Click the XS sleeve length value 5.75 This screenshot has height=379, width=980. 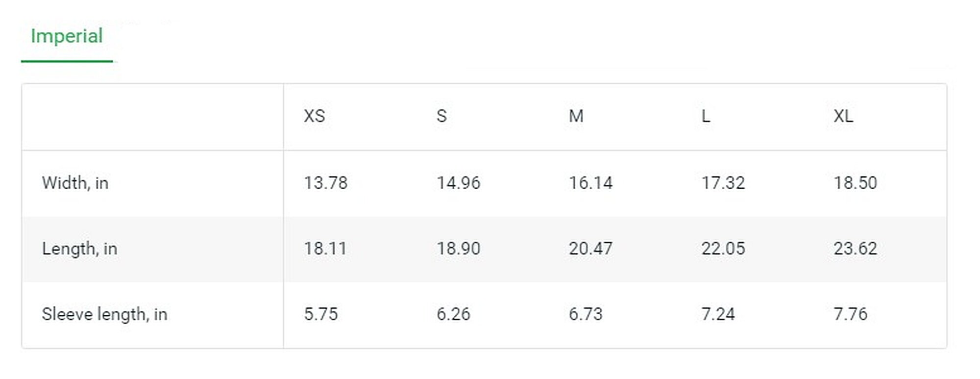click(x=321, y=314)
